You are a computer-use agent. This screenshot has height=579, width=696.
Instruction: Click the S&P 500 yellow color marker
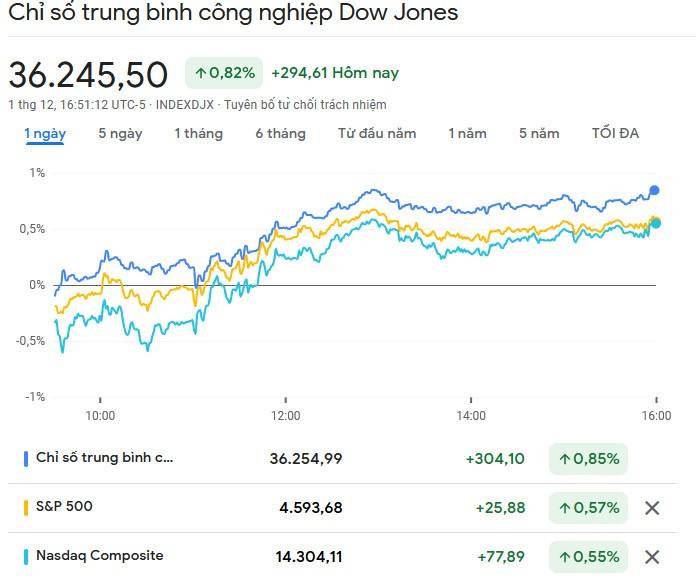(26, 507)
